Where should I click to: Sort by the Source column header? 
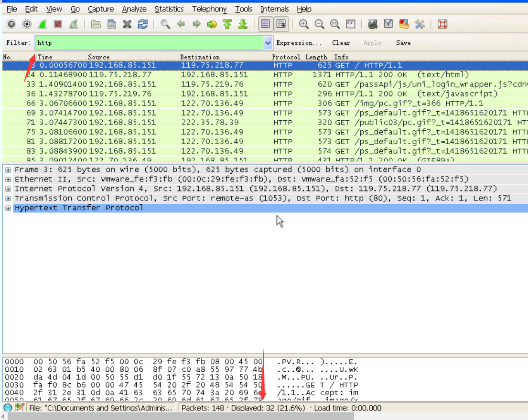pyautogui.click(x=133, y=57)
